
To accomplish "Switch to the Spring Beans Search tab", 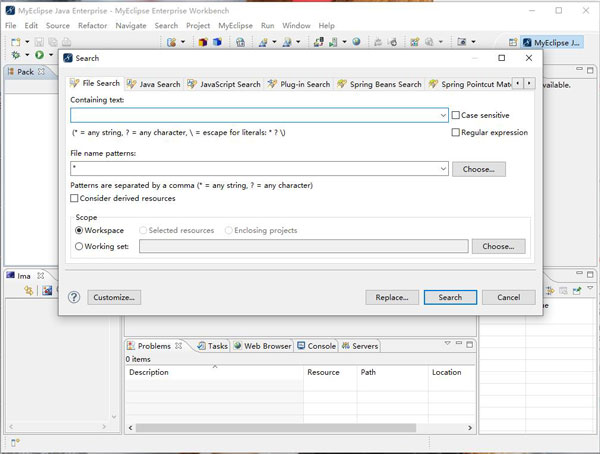I will click(x=380, y=84).
